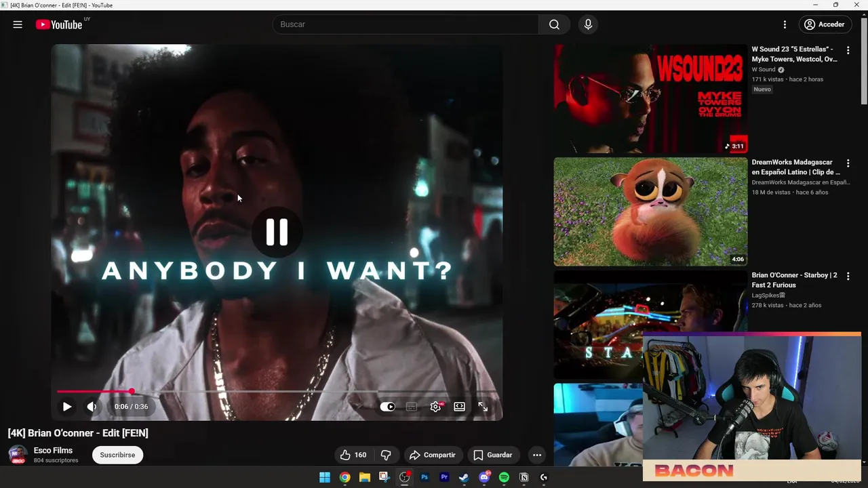Screen dimensions: 868x488
Task: Open the YouTube hamburger guide menu
Action: tap(18, 24)
